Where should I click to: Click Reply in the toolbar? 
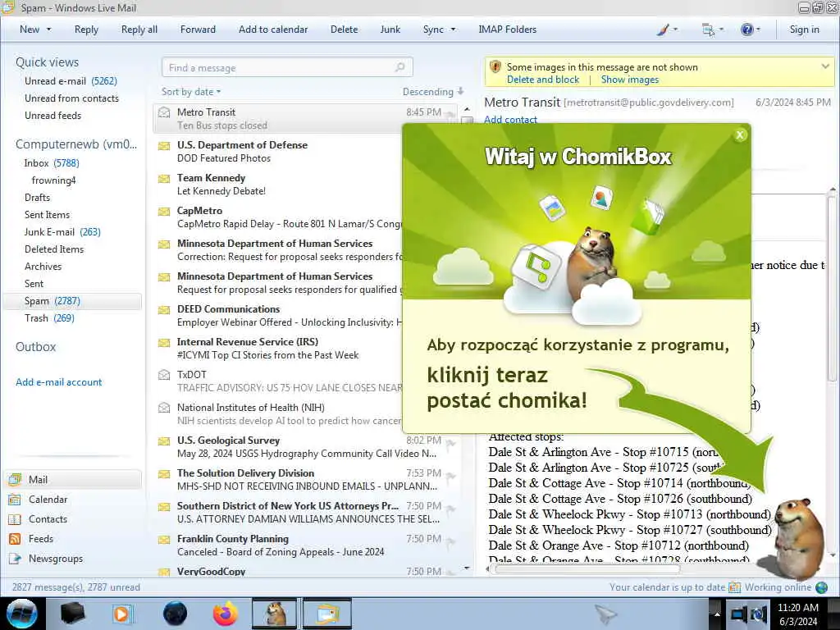click(86, 30)
